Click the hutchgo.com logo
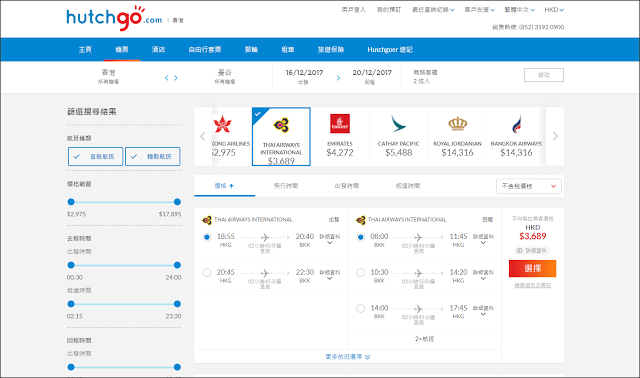The width and height of the screenshot is (640, 378). coord(114,18)
